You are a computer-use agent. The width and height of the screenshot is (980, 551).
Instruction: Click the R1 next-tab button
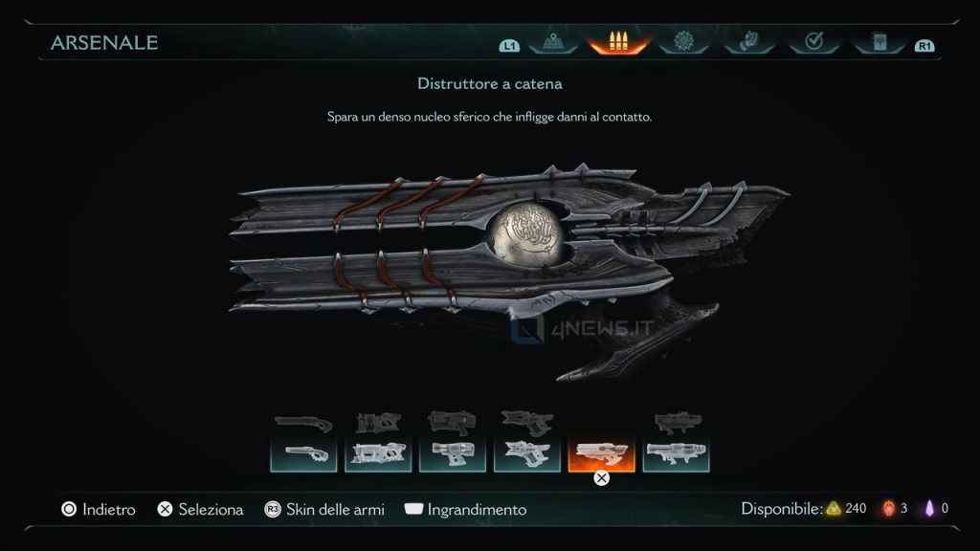click(924, 46)
